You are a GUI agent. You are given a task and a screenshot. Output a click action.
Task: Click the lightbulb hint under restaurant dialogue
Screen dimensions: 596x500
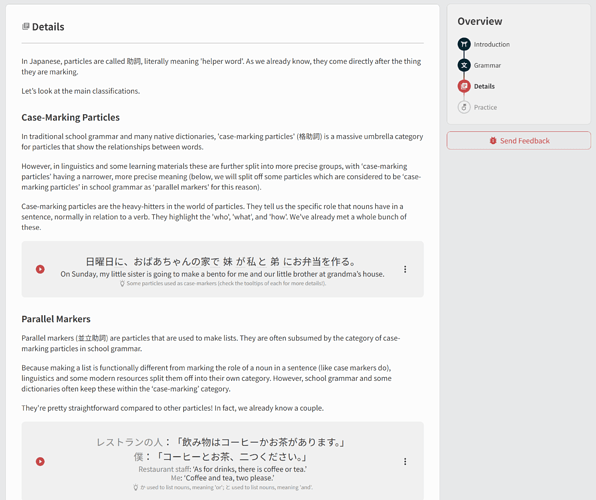(135, 487)
